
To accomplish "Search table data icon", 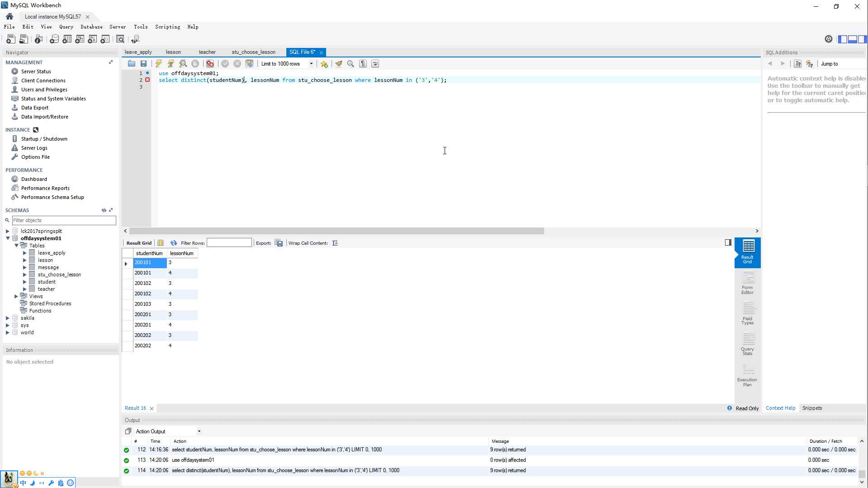I will pyautogui.click(x=120, y=39).
